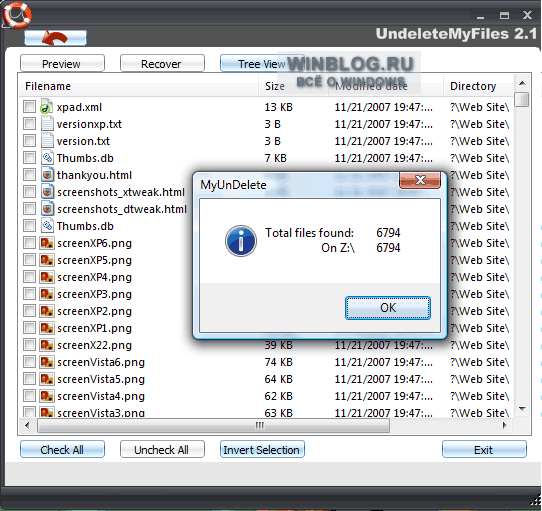Close the MyUnDelete dialog
Viewport: 542px width, 511px height.
(x=420, y=180)
